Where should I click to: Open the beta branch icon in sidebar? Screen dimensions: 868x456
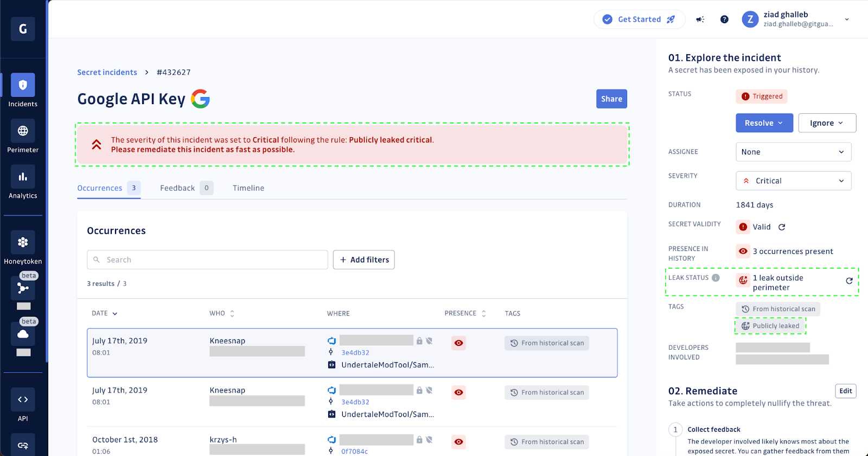pyautogui.click(x=23, y=288)
